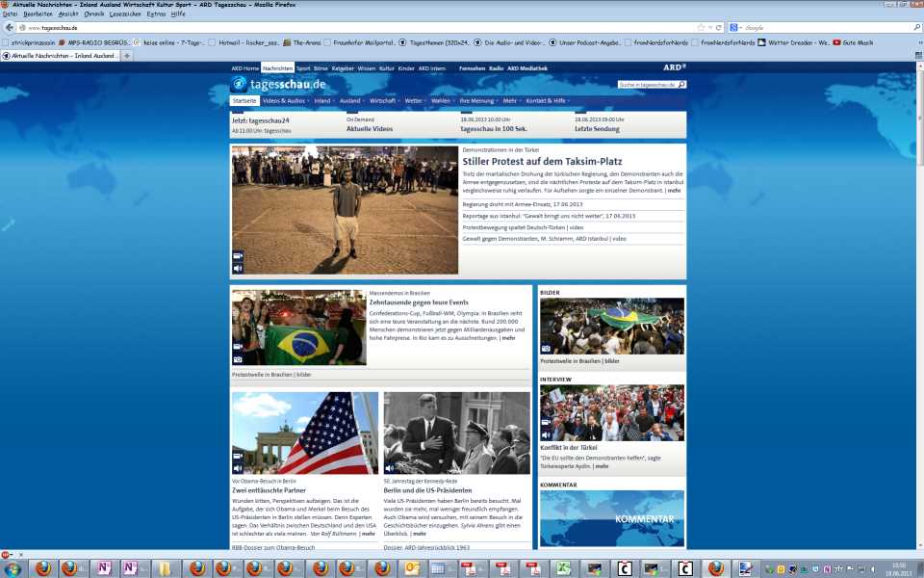Viewport: 924px width, 578px height.
Task: Click the audio icon on the US flag image
Action: click(x=238, y=468)
